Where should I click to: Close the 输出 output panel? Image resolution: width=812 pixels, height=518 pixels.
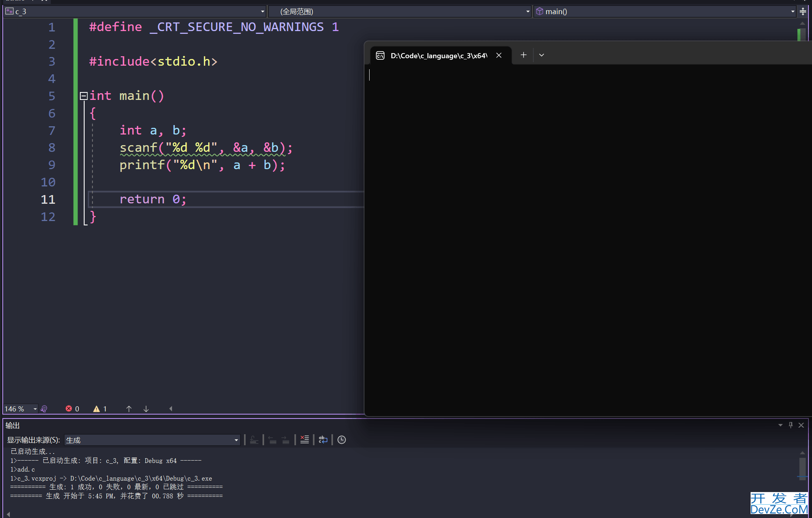[x=801, y=425]
